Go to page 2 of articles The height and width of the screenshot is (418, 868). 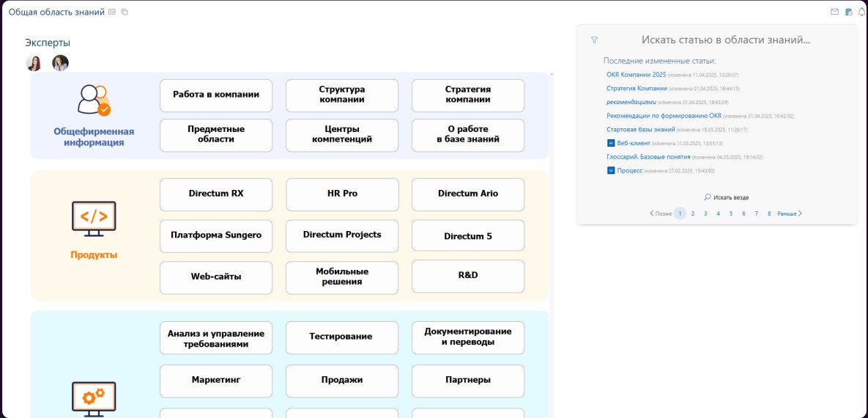pyautogui.click(x=692, y=213)
